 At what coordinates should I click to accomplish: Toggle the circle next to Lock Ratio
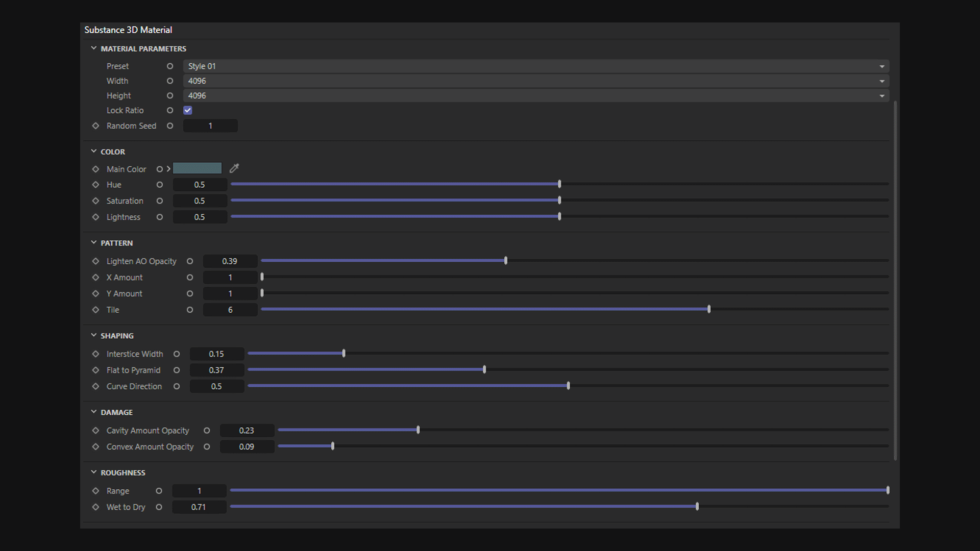(x=170, y=111)
